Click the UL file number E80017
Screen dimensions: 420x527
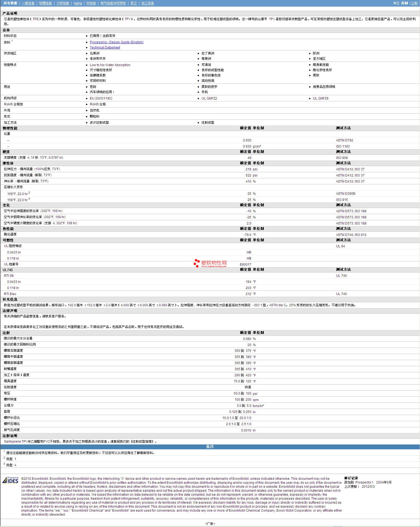[x=245, y=265]
